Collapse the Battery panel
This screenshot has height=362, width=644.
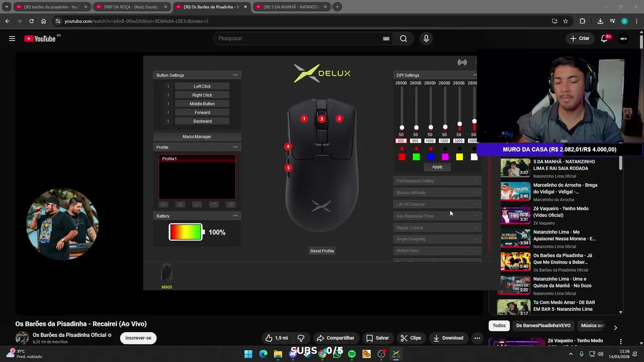click(x=235, y=216)
